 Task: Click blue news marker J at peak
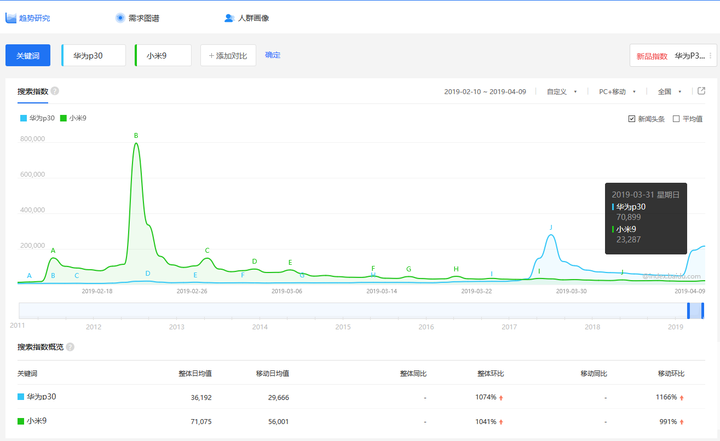coord(551,227)
